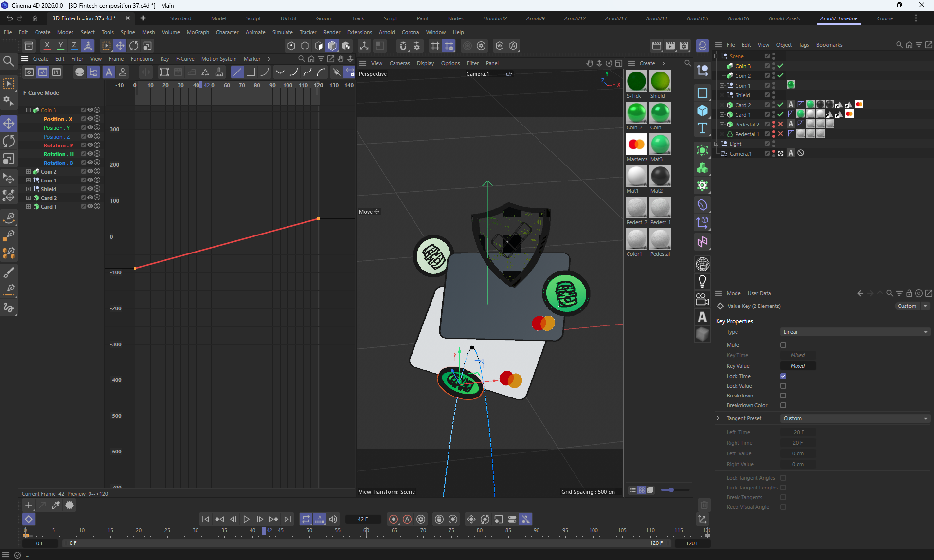Select the Mastercard material thumbnail
Viewport: 934px width, 560px height.
[636, 145]
